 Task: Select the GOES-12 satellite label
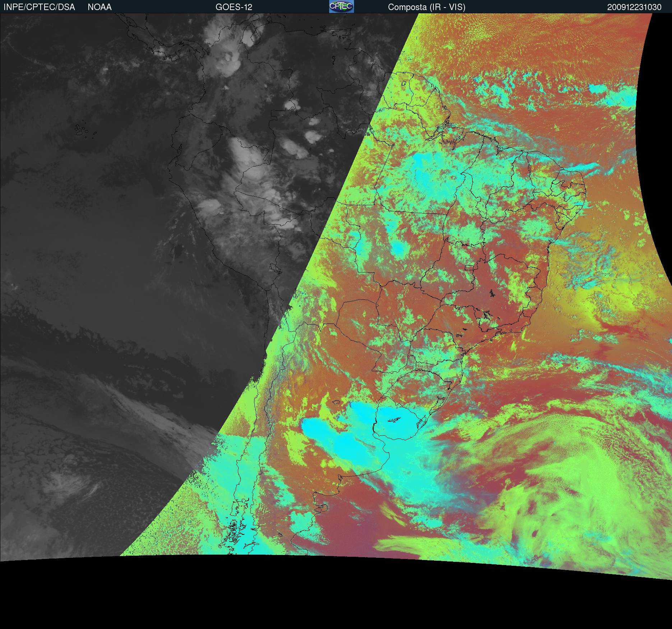[x=234, y=7]
